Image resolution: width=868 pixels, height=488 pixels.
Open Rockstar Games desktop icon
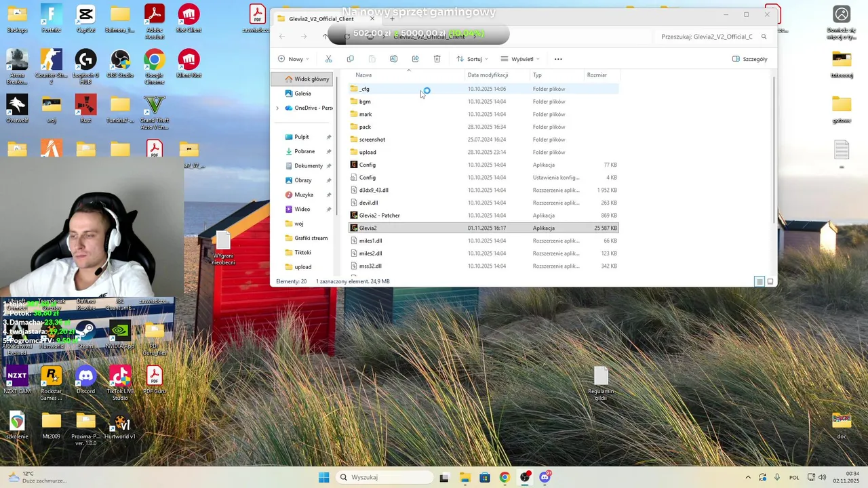point(52,382)
